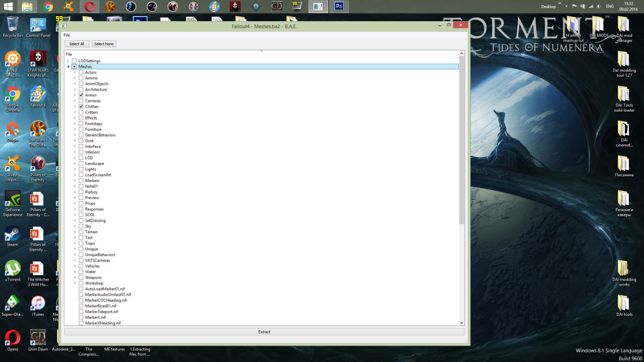Viewport: 644px width, 362px height.
Task: Click the Extract button
Action: pyautogui.click(x=264, y=332)
